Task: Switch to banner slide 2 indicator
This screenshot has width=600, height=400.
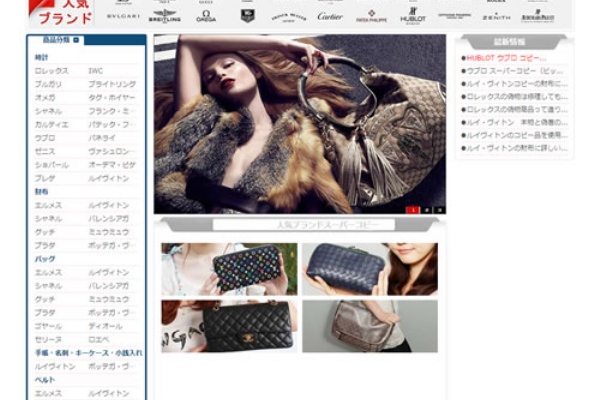Action: (425, 210)
